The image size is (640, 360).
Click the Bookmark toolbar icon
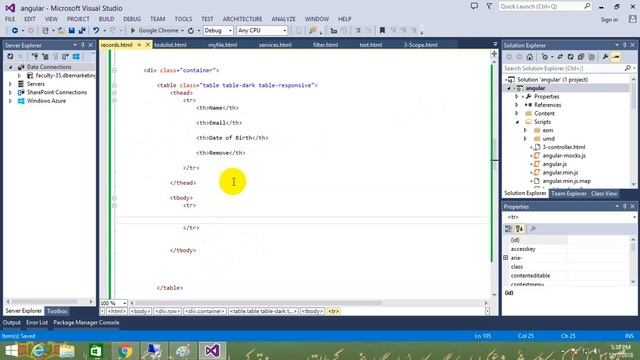(x=382, y=31)
